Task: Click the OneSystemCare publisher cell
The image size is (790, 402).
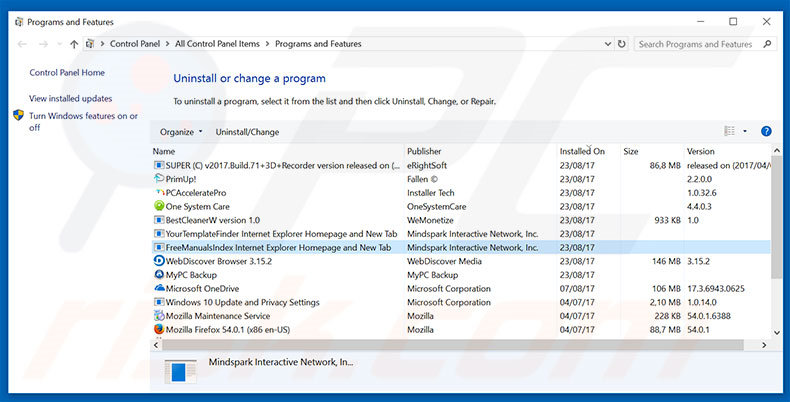Action: [436, 207]
